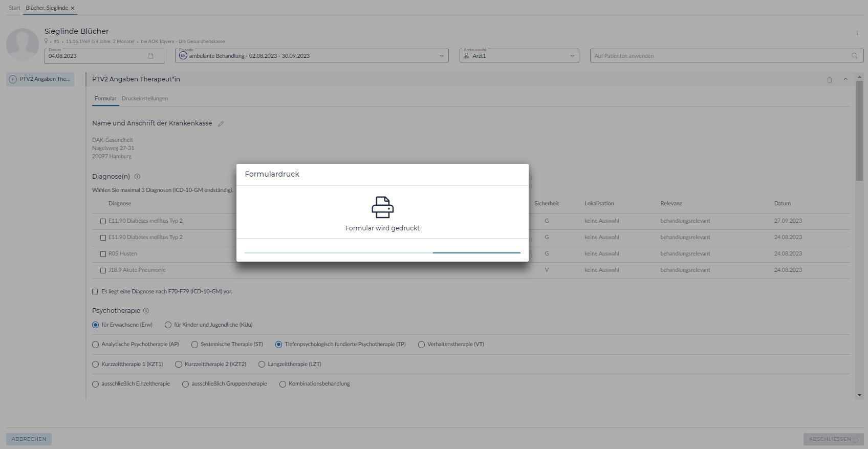Open the Episode dropdown

(441, 56)
